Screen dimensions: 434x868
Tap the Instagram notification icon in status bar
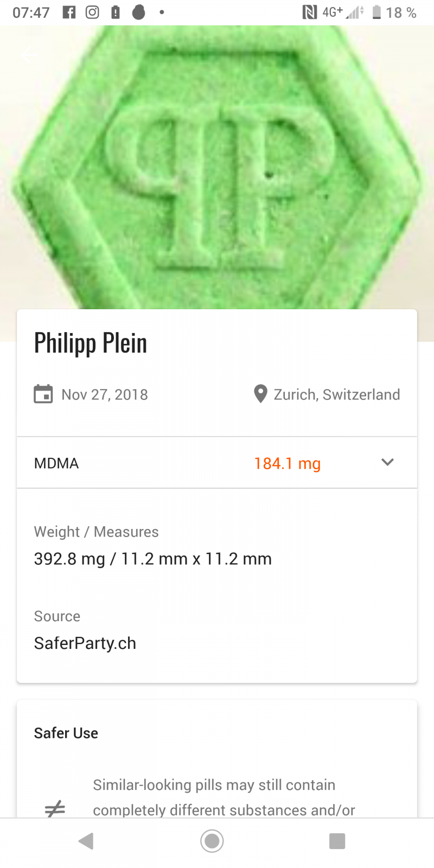[92, 12]
